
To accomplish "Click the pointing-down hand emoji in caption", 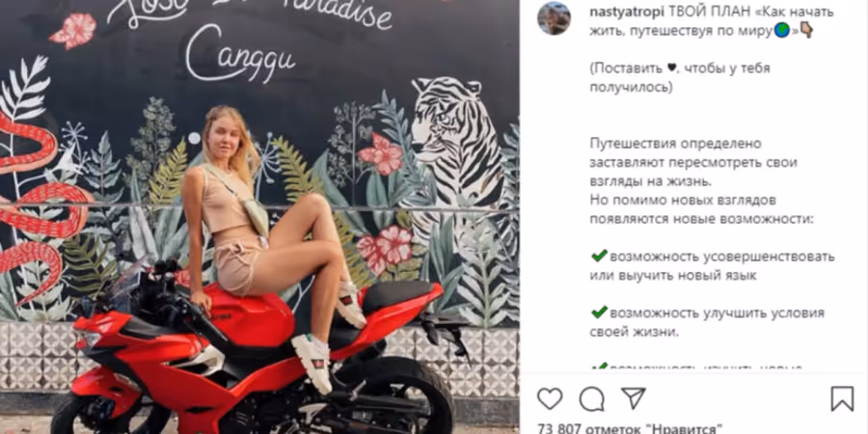I will coord(806,31).
